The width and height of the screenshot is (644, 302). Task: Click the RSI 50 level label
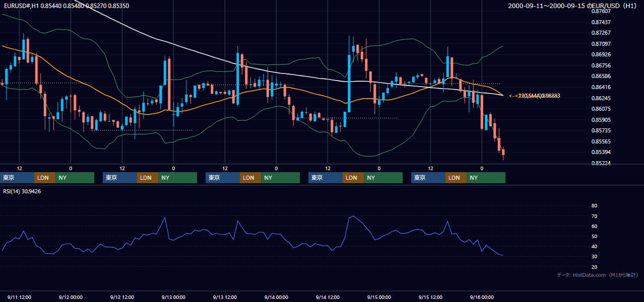pyautogui.click(x=594, y=236)
